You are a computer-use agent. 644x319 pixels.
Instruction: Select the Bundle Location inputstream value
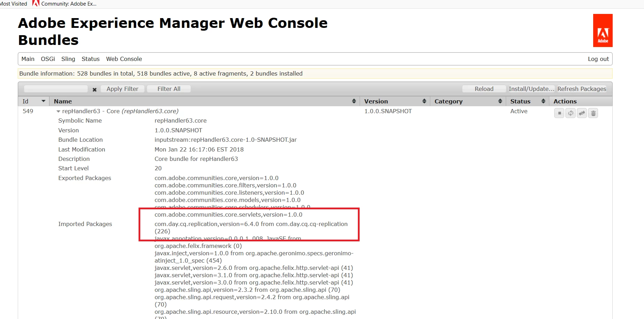pos(226,140)
